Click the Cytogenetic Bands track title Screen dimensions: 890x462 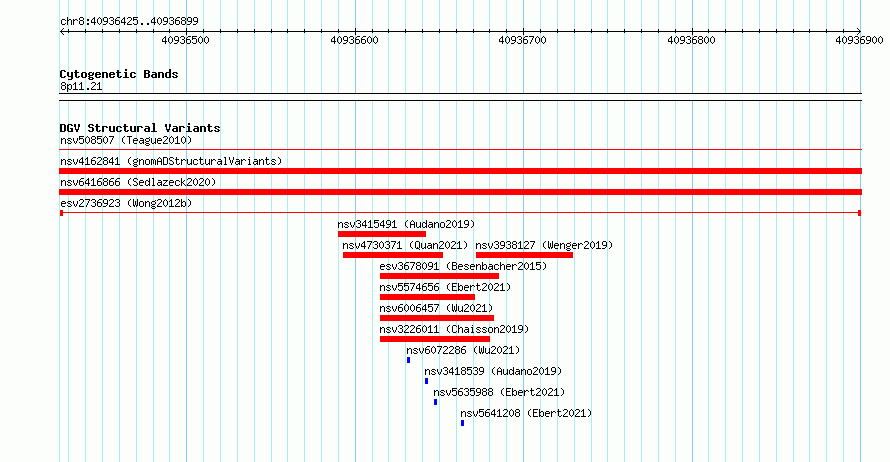pyautogui.click(x=119, y=74)
